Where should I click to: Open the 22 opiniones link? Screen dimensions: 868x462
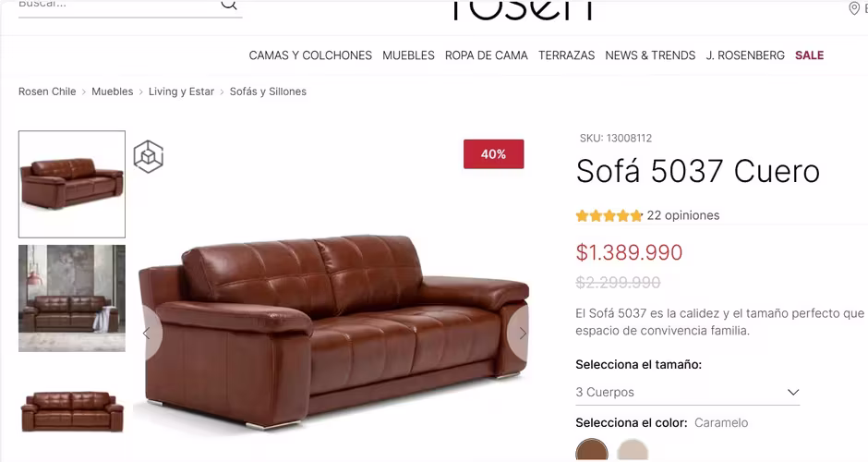683,215
